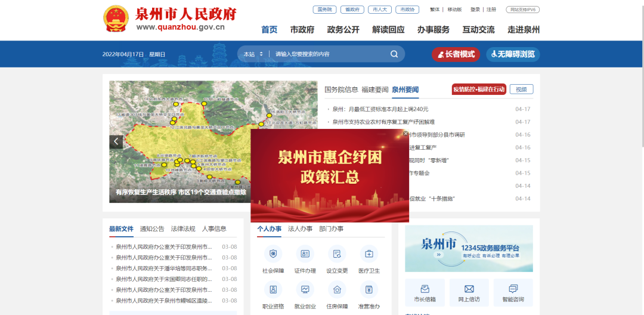The width and height of the screenshot is (644, 315).
Task: Click the search magnifier icon
Action: pyautogui.click(x=394, y=54)
